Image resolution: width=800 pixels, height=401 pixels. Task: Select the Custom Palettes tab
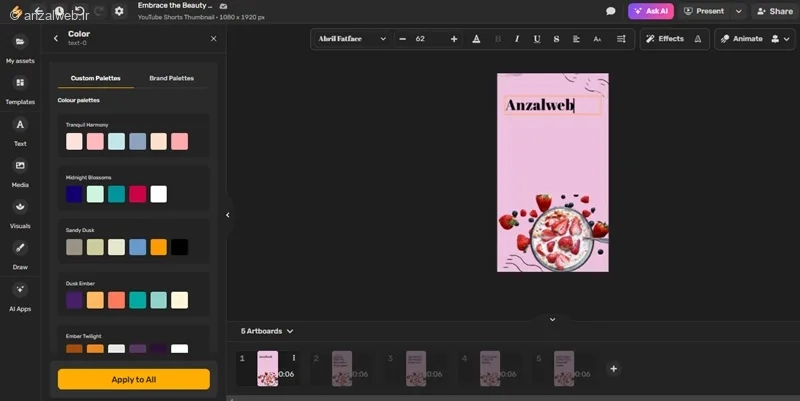(x=95, y=78)
